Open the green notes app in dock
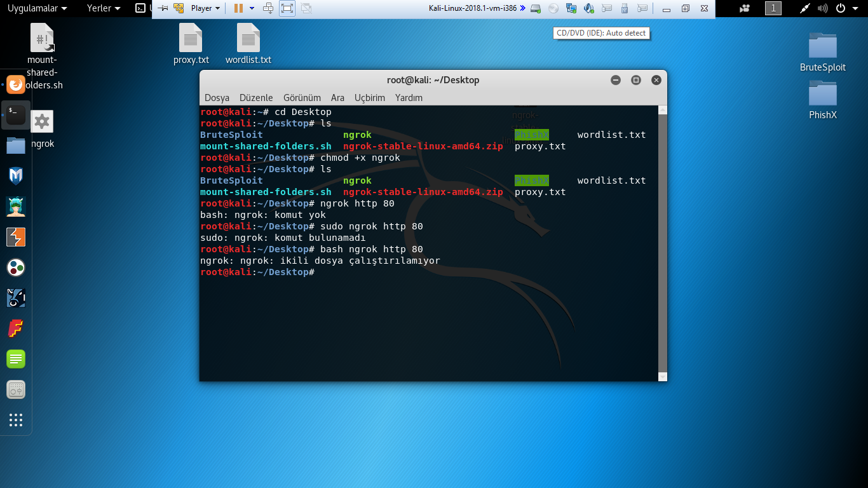Viewport: 868px width, 488px height. pos(16,359)
